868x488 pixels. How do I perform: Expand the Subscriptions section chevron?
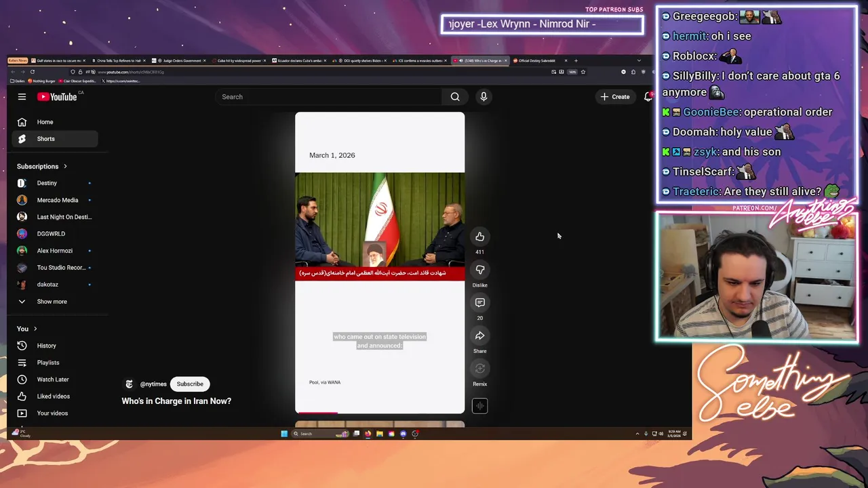[x=65, y=166]
